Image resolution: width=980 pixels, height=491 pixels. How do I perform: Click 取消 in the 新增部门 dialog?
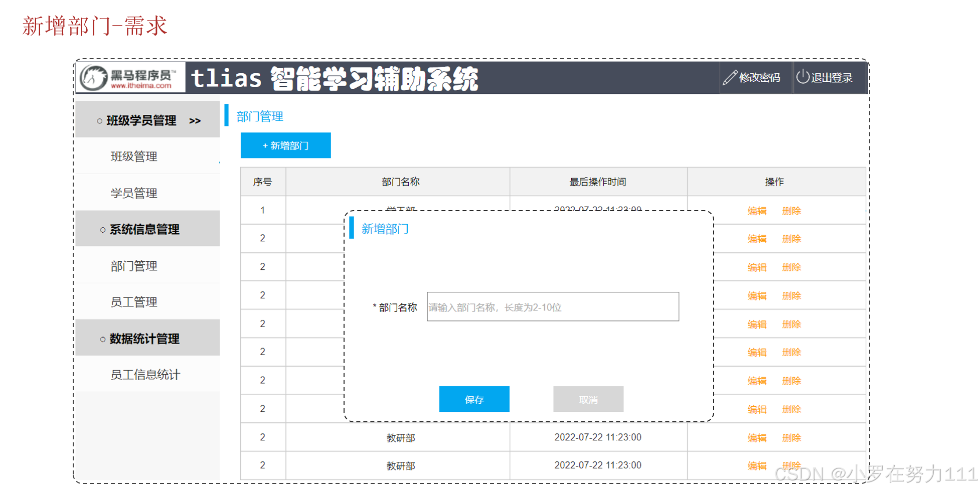coord(588,399)
